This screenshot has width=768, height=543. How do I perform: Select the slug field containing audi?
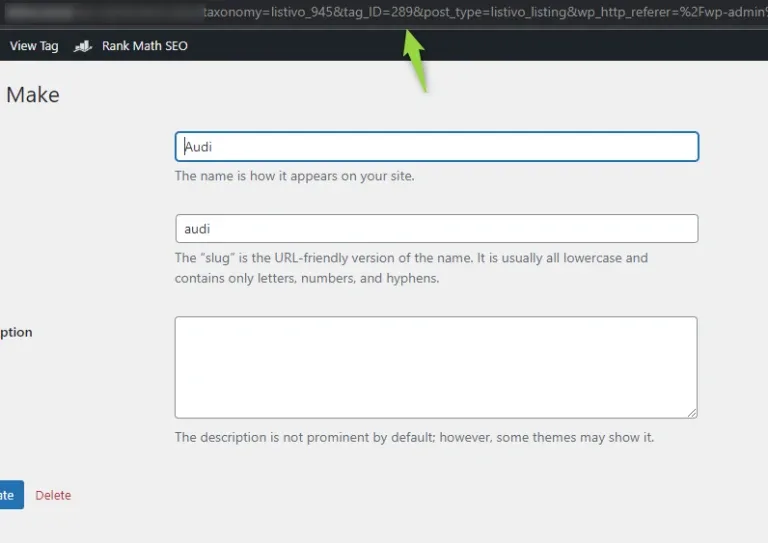pyautogui.click(x=436, y=229)
